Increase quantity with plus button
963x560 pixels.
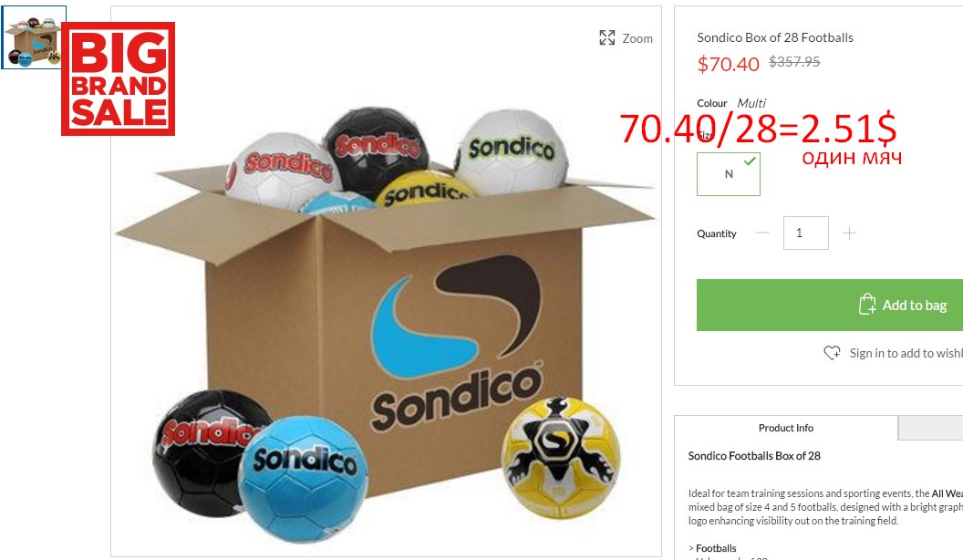click(849, 233)
